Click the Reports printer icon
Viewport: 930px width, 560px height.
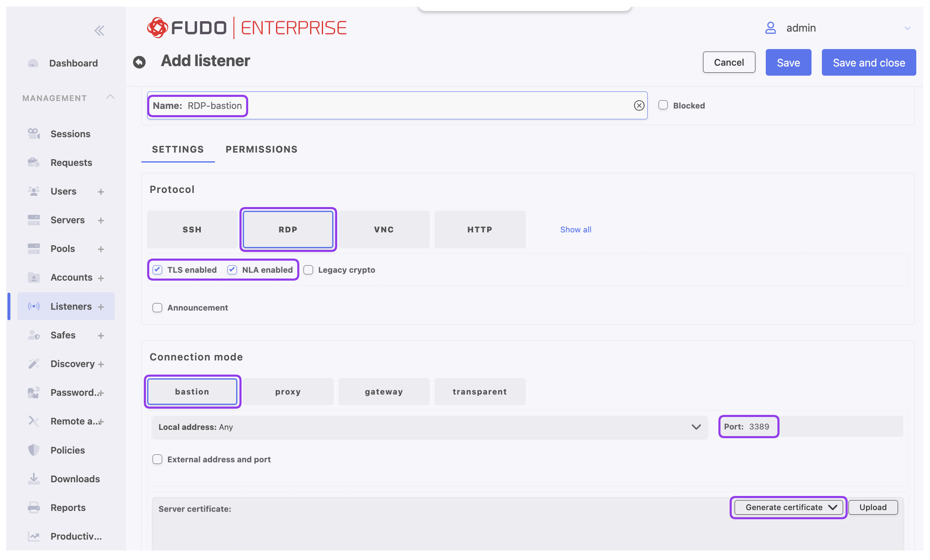tap(34, 507)
